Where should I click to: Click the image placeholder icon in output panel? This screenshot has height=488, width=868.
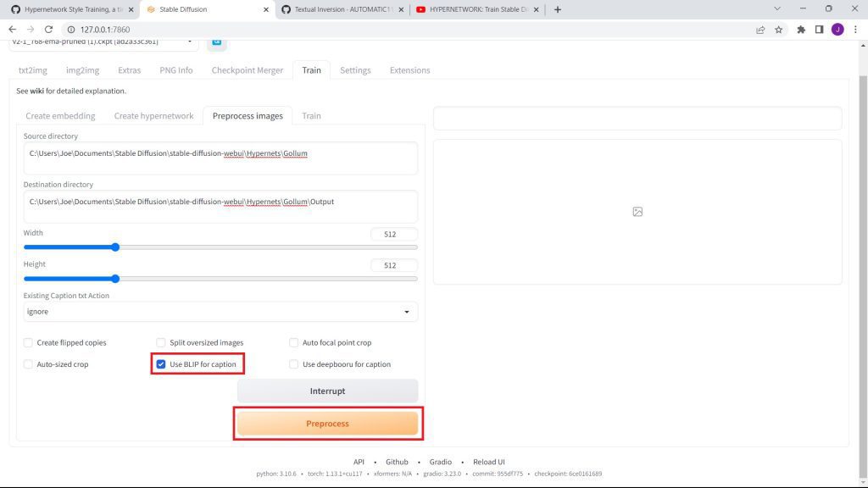click(x=637, y=212)
